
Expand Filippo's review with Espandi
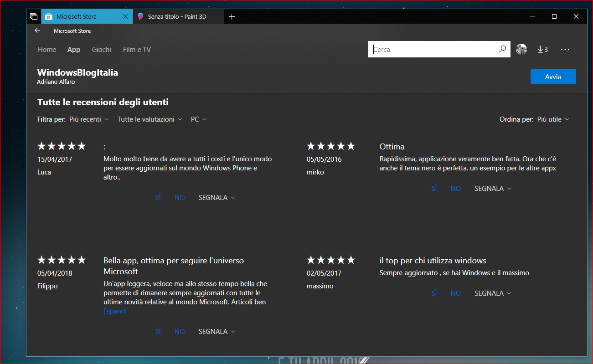[x=115, y=311]
